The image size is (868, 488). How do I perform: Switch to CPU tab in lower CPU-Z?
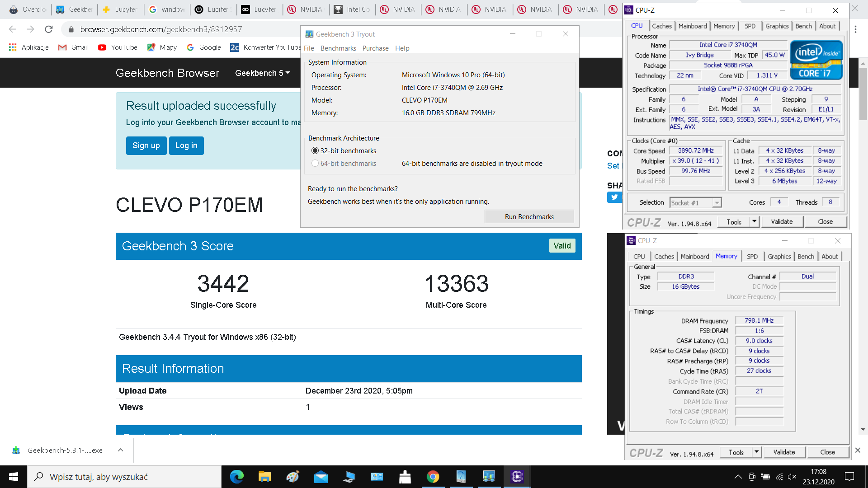639,257
